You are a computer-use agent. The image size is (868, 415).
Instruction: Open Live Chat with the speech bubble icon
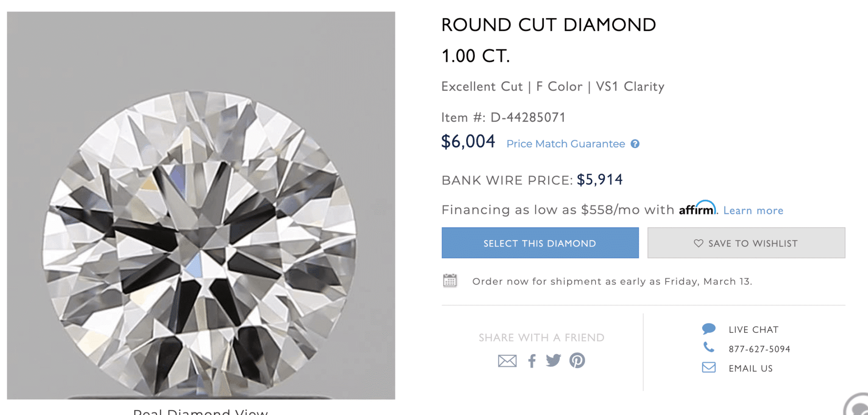(709, 328)
